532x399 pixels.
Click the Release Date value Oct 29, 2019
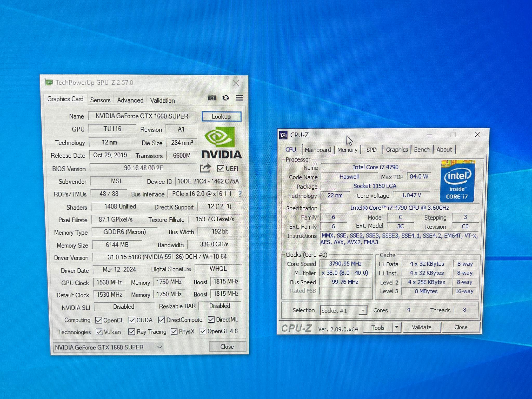coord(110,155)
